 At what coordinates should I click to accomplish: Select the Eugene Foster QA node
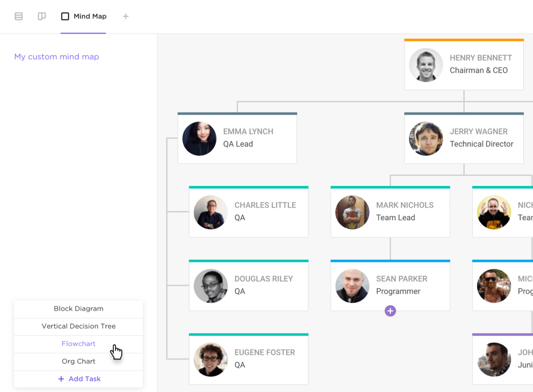tap(248, 359)
